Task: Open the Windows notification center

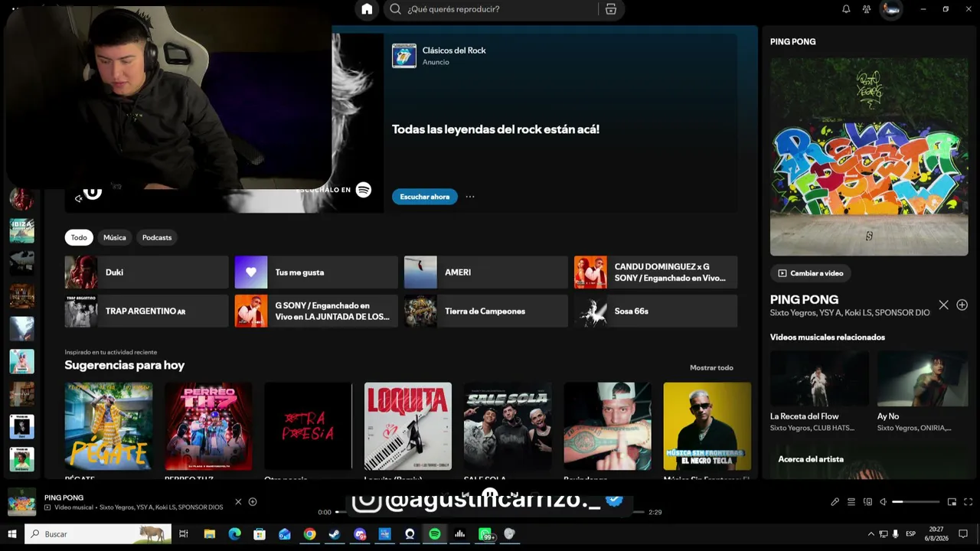Action: (964, 534)
